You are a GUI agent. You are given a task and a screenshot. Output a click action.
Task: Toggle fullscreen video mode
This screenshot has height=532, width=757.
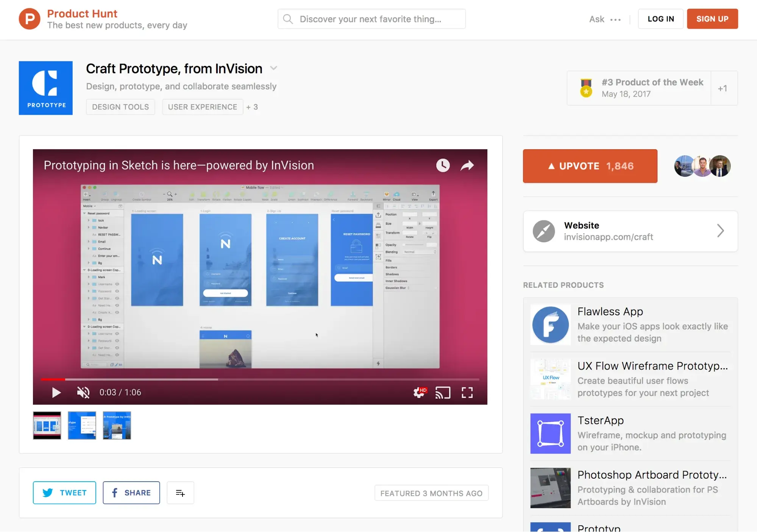click(467, 393)
